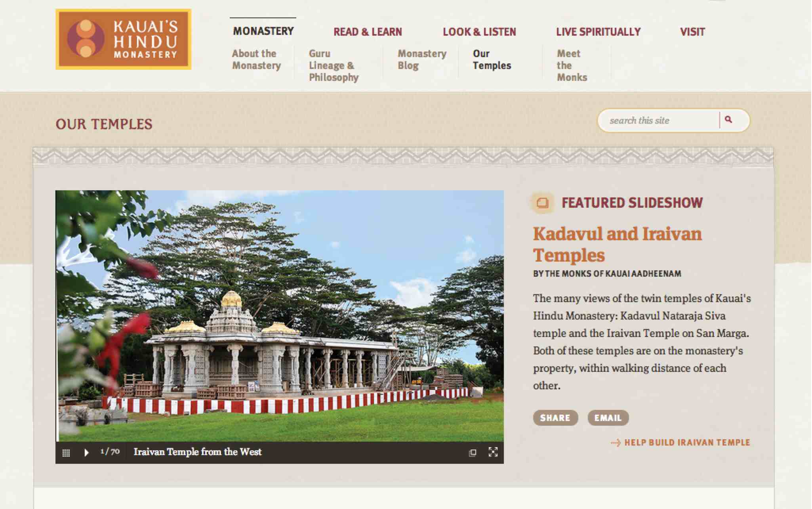
Task: Open Guru Lineage & Philosophy link
Action: click(334, 65)
